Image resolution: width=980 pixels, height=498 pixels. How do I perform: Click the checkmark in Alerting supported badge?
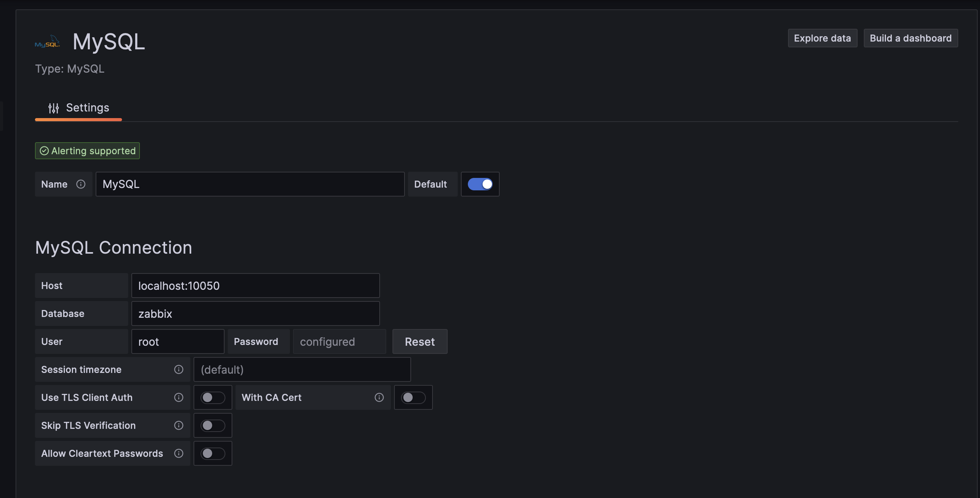(x=44, y=151)
